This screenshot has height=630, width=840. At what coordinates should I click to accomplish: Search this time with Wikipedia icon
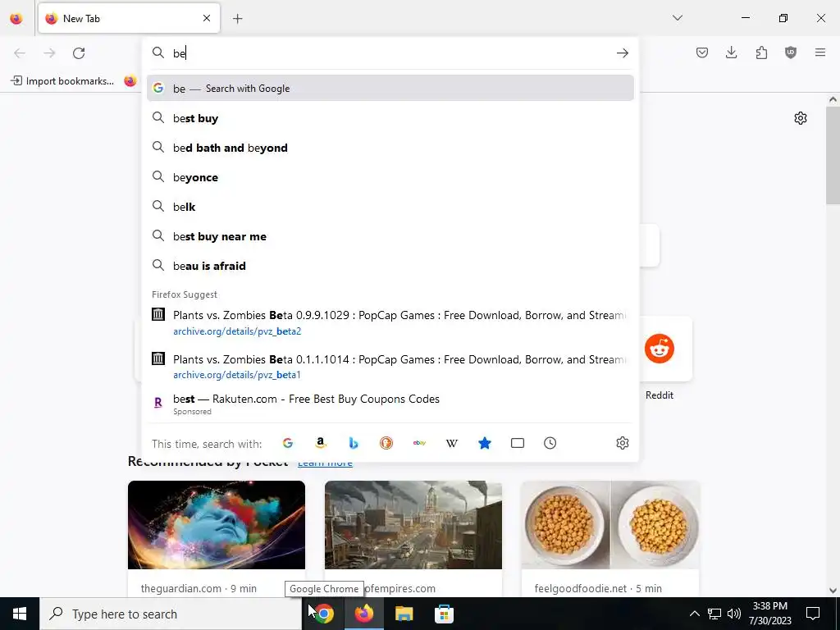point(452,443)
